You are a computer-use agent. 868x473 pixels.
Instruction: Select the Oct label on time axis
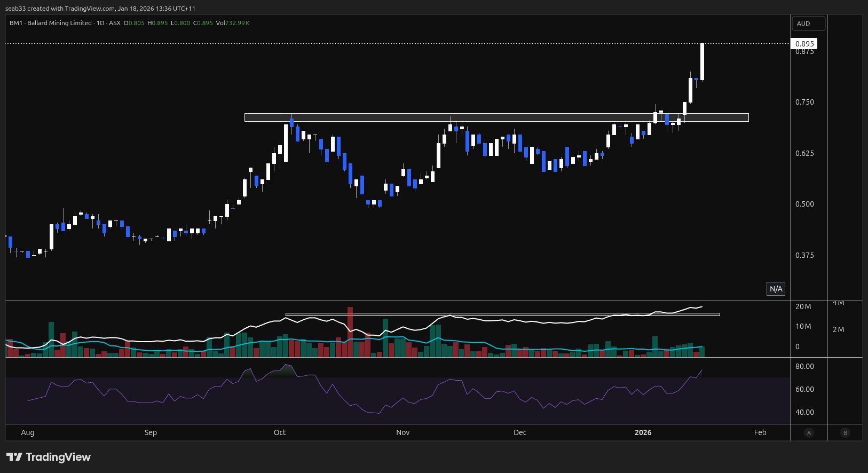coord(280,432)
